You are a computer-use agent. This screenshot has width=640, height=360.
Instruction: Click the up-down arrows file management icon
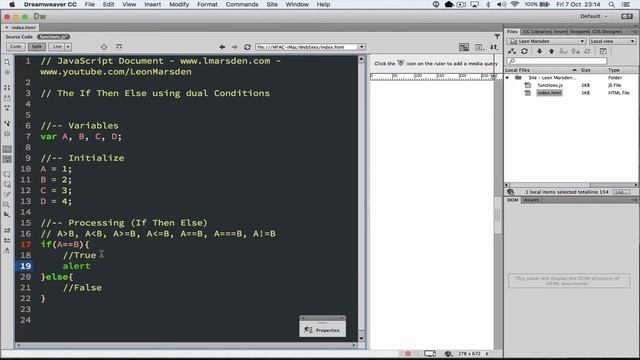(x=494, y=47)
